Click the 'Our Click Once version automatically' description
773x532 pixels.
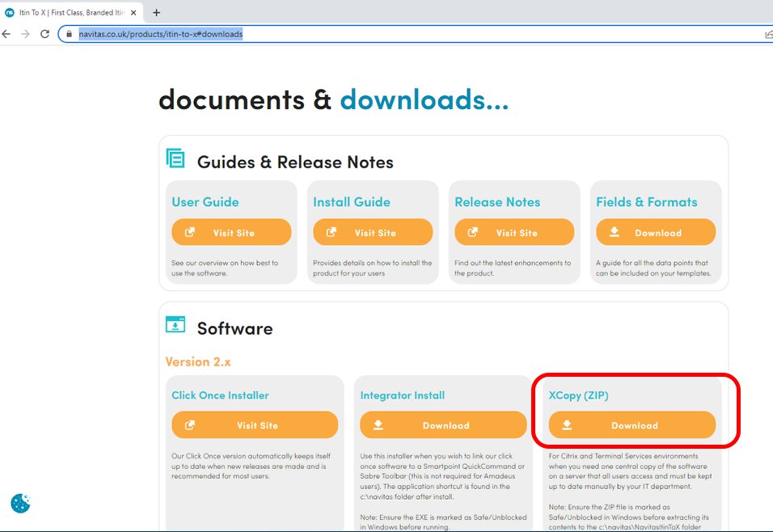251,466
